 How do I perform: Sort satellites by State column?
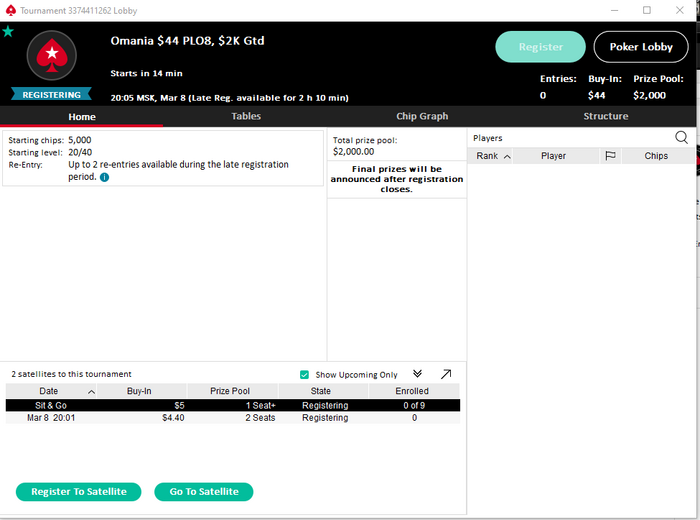tap(323, 391)
